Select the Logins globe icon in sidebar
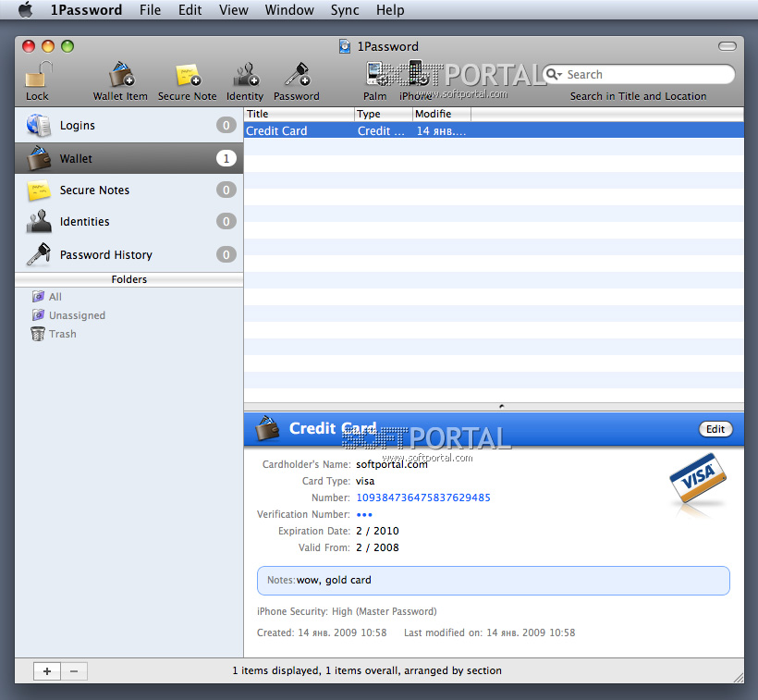The width and height of the screenshot is (758, 700). pos(39,125)
